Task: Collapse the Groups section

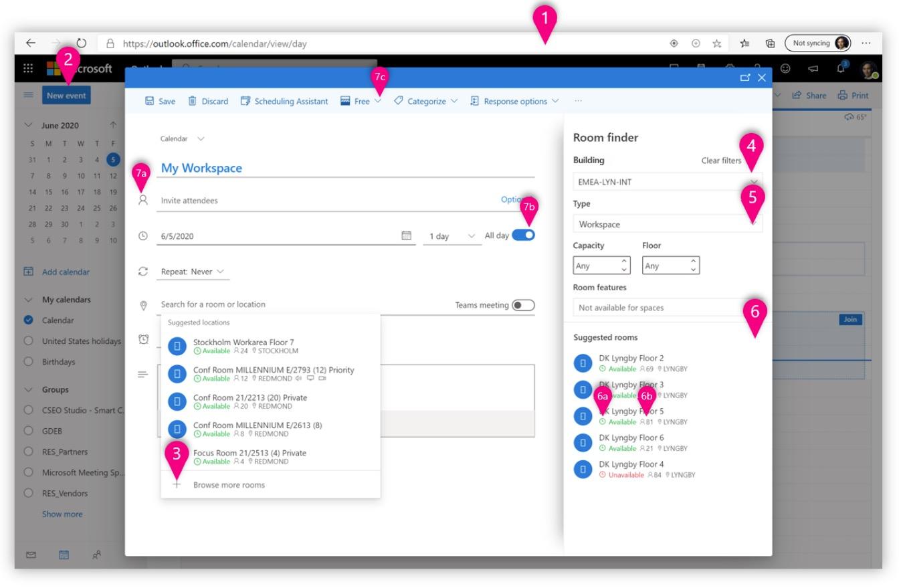Action: tap(28, 389)
